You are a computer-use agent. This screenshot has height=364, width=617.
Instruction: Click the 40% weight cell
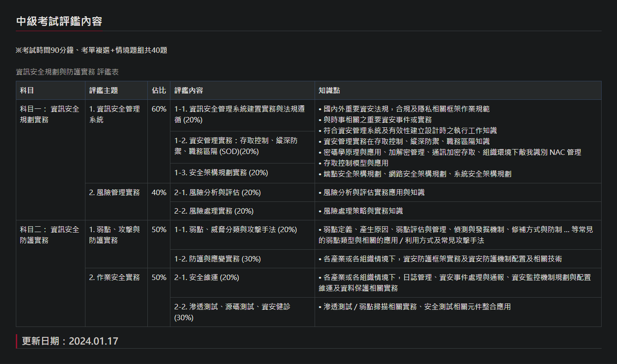pos(159,192)
